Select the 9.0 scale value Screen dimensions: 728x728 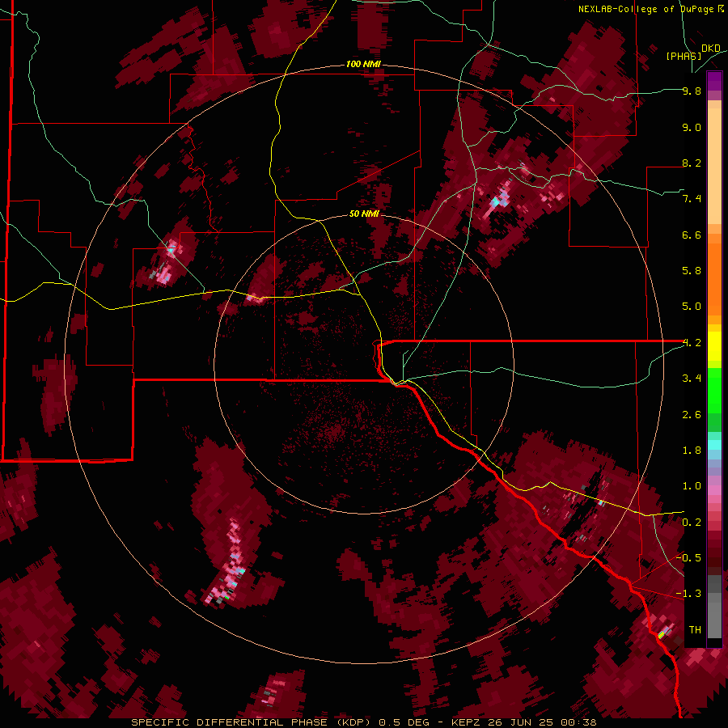(x=692, y=127)
